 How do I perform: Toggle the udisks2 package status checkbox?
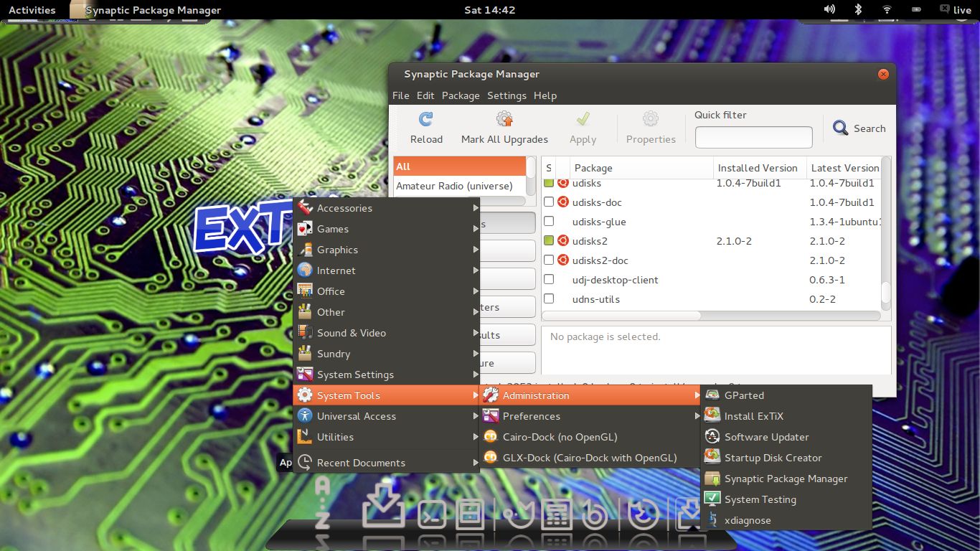pos(549,241)
